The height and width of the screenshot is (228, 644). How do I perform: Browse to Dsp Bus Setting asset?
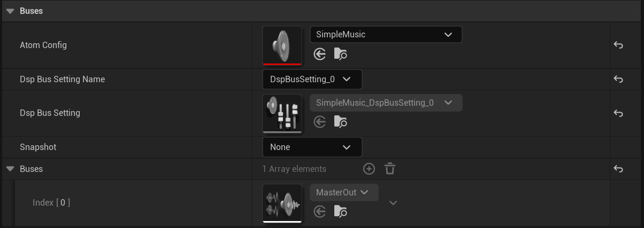point(341,122)
